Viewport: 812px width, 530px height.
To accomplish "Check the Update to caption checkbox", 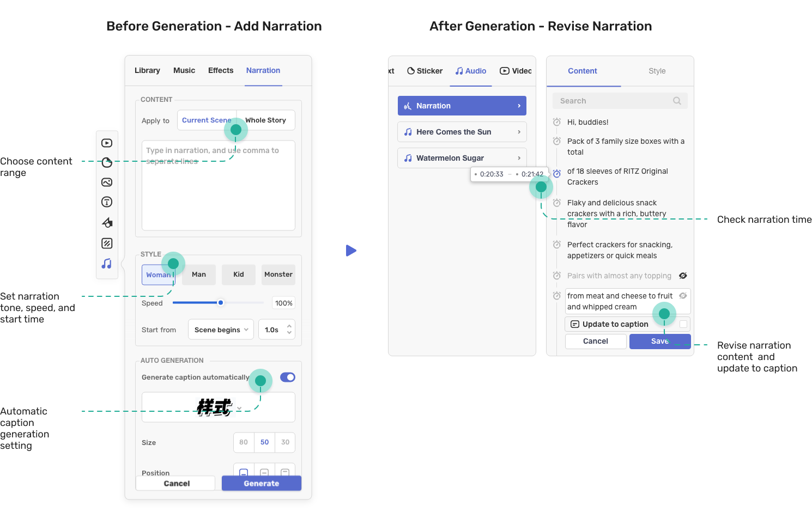I will [683, 324].
